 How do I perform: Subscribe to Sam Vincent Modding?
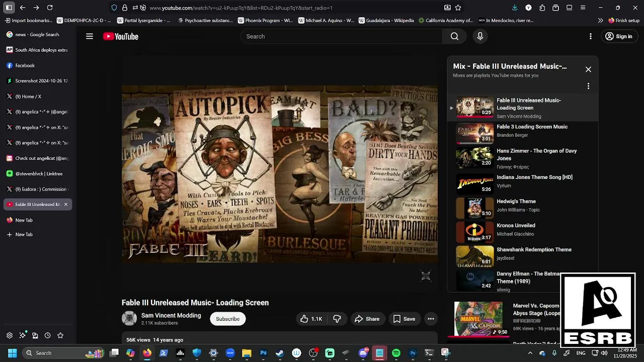[227, 319]
